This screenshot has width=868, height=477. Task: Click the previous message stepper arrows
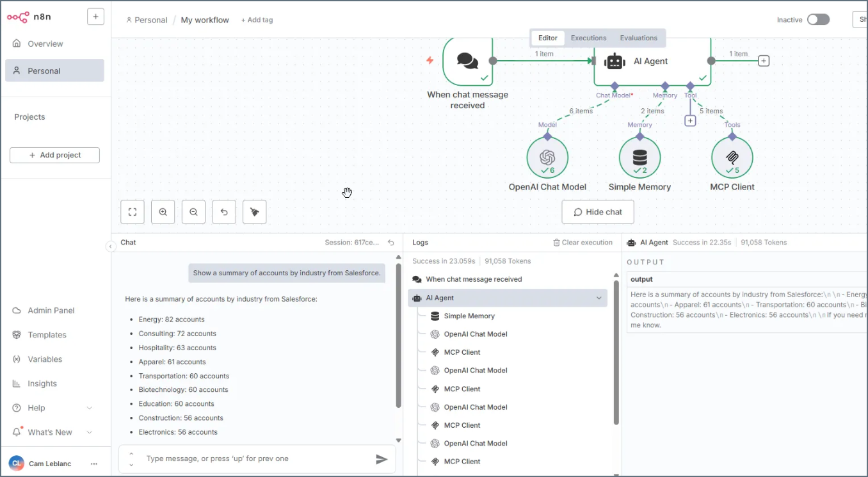coord(131,459)
